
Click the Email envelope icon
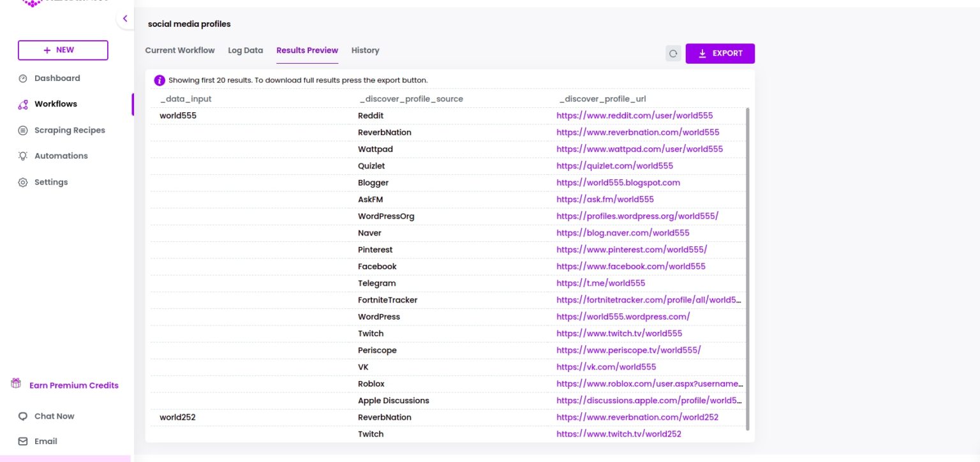[x=23, y=441]
